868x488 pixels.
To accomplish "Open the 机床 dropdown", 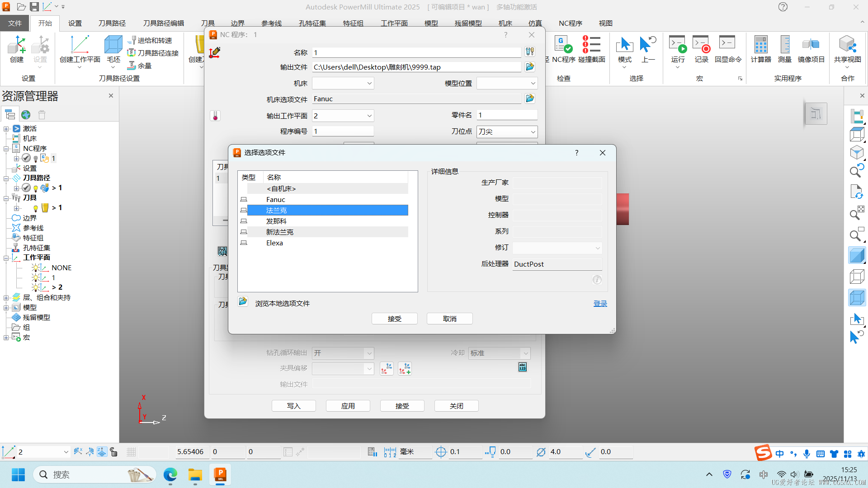I will pyautogui.click(x=369, y=83).
